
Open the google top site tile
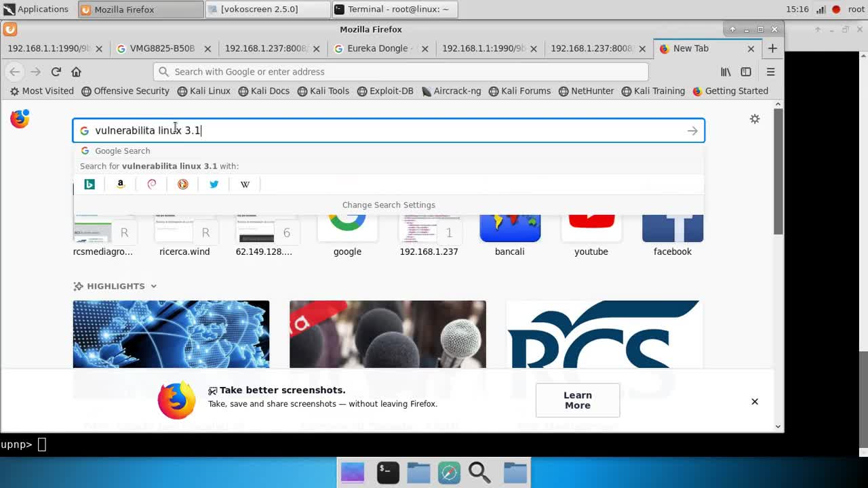pos(347,236)
